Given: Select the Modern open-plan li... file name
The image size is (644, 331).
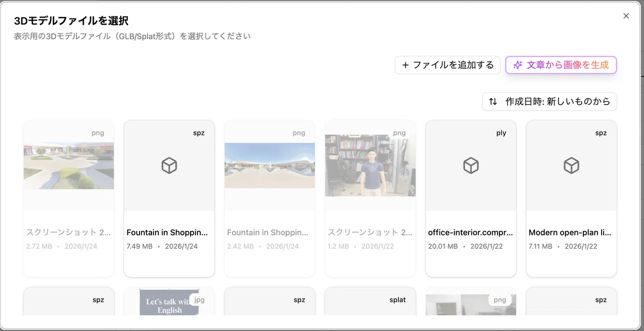Looking at the screenshot, I should [570, 233].
